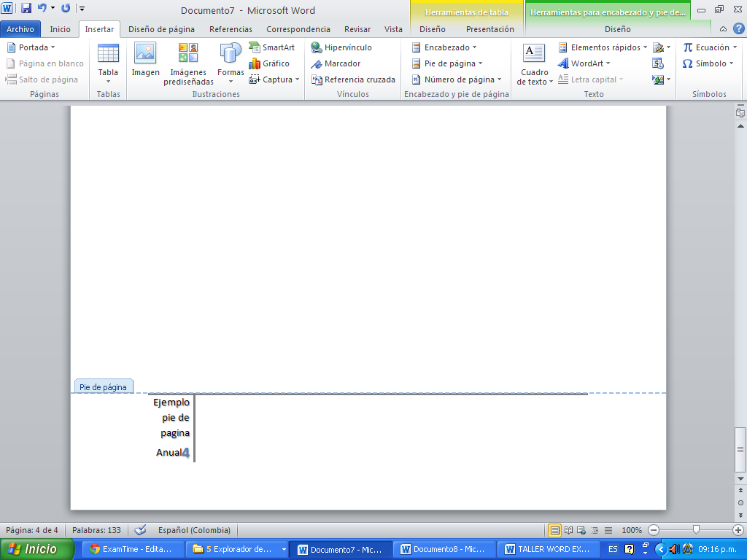Switch to Documento8 in the taskbar
The height and width of the screenshot is (560, 747).
pos(444,549)
